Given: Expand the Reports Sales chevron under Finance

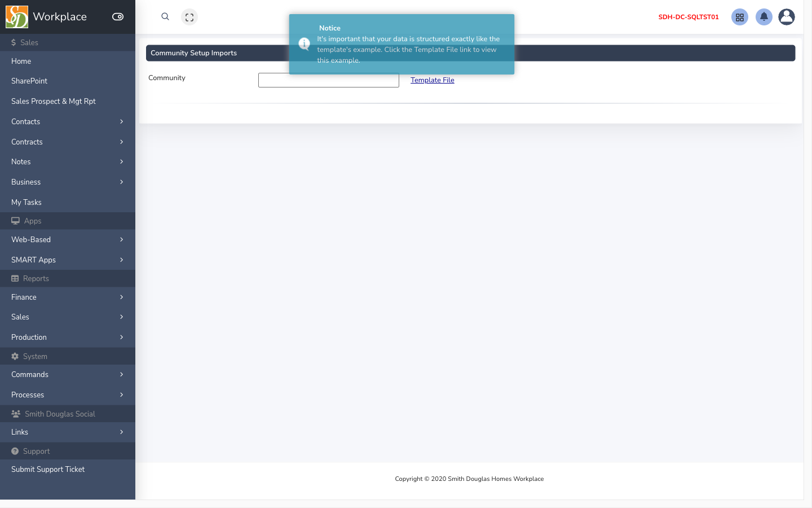Looking at the screenshot, I should [x=122, y=317].
